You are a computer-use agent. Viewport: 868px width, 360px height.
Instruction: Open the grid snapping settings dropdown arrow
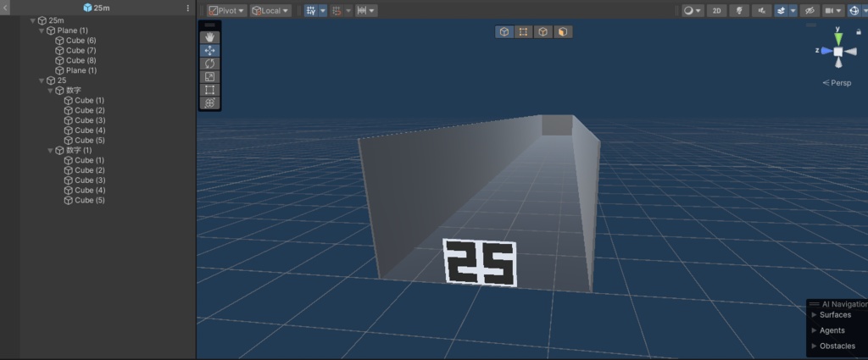click(323, 10)
